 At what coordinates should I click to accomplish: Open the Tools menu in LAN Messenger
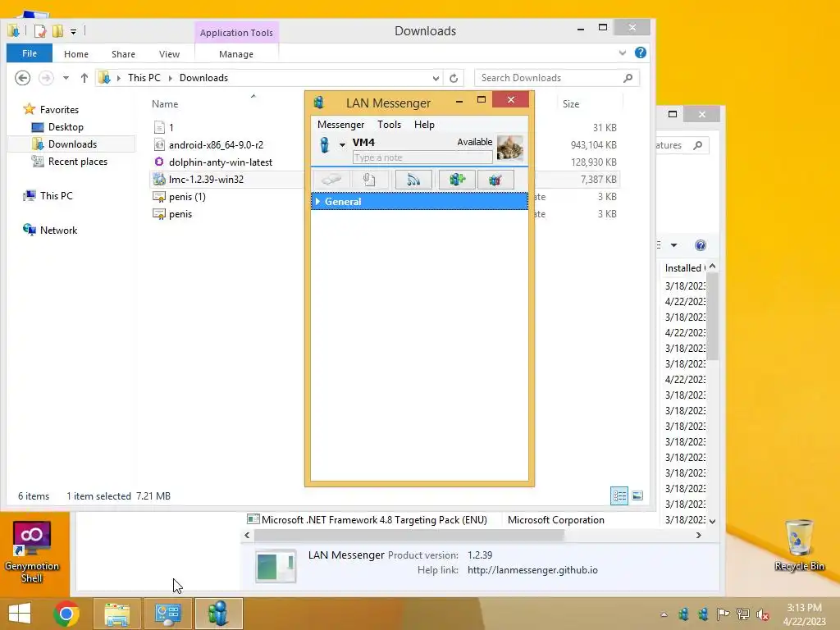[389, 125]
